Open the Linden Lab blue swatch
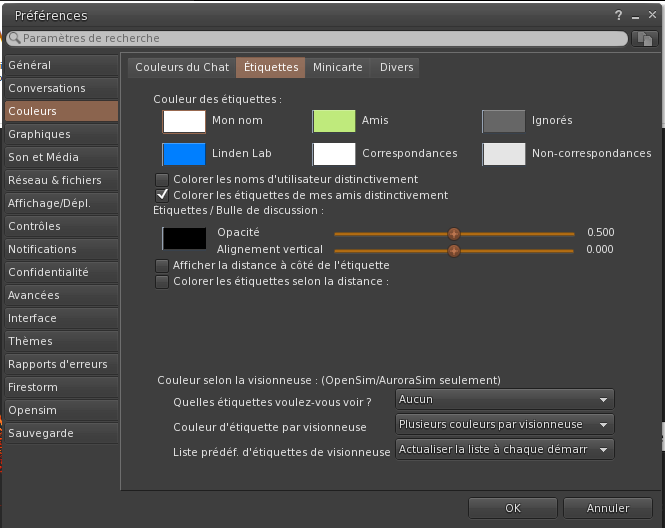This screenshot has height=528, width=665. 184,154
